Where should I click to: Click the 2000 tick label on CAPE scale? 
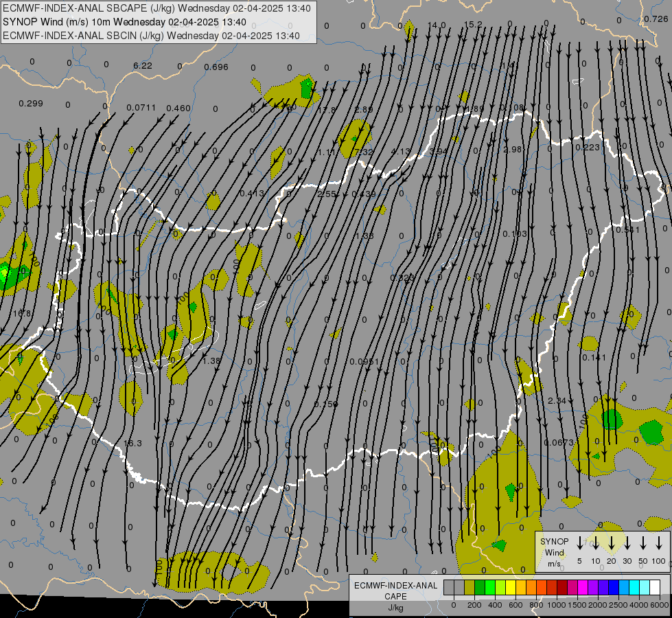[x=598, y=605]
